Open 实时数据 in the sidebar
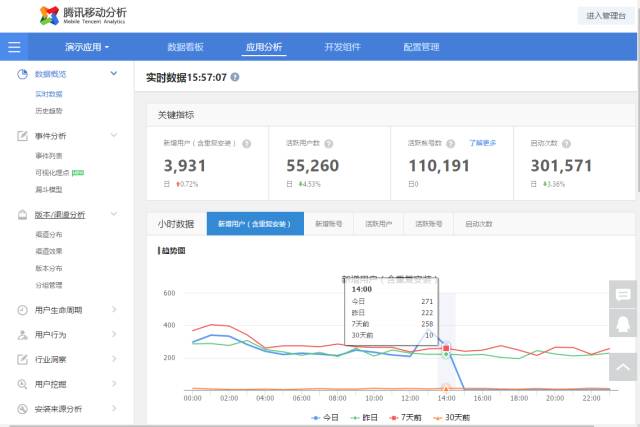The width and height of the screenshot is (640, 427). (x=49, y=94)
